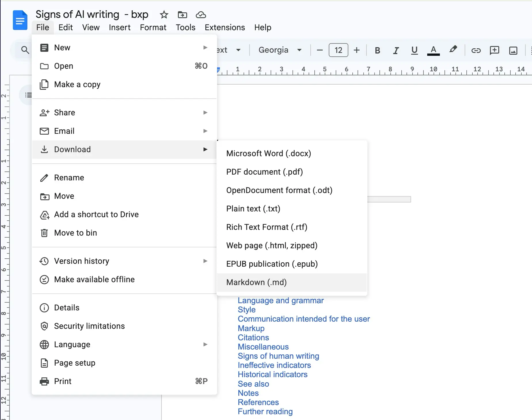Click the Google Docs home icon

tap(20, 20)
